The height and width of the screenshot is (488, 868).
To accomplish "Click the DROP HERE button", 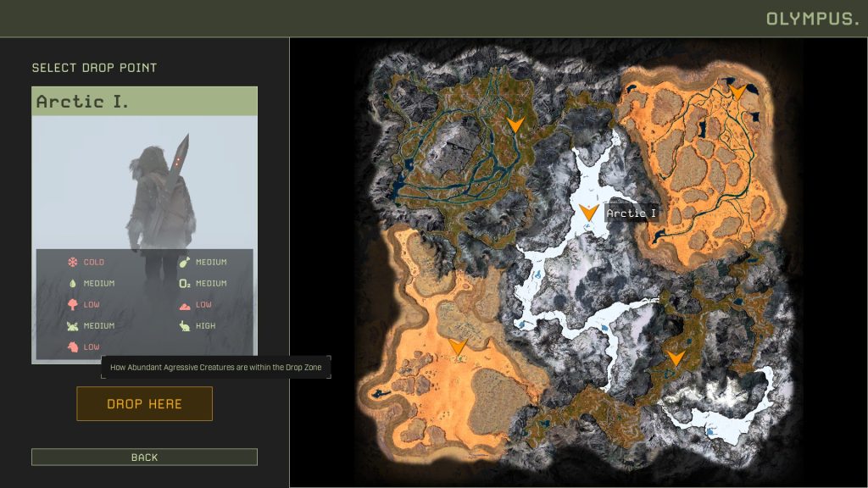I will (x=144, y=404).
